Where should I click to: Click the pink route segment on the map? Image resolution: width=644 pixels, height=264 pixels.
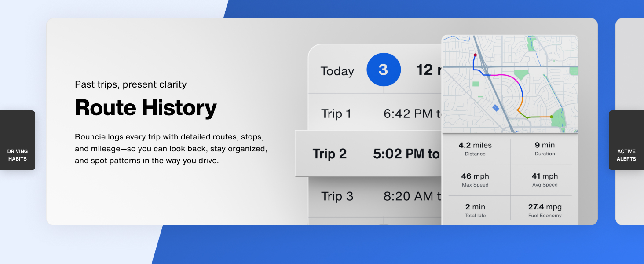click(503, 76)
